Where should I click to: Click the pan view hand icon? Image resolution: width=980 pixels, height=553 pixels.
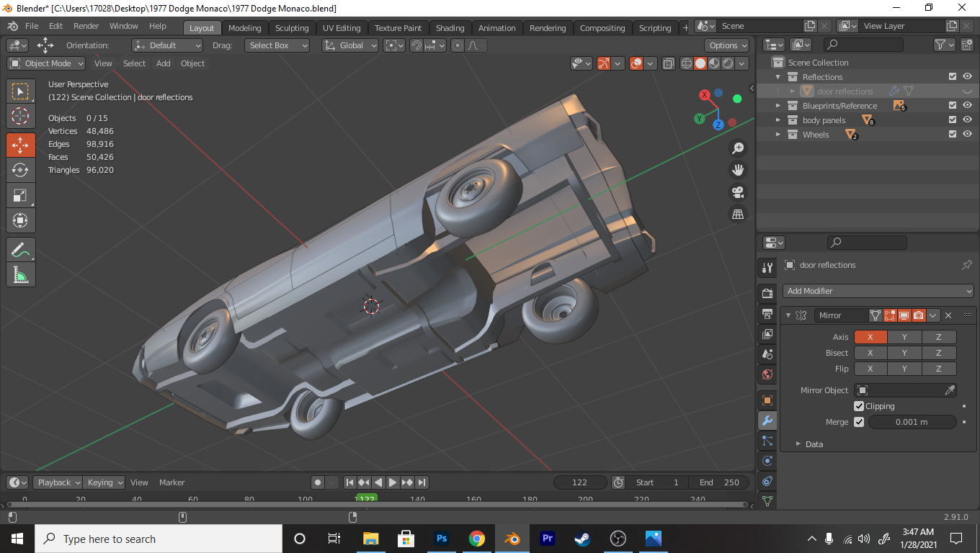click(738, 170)
